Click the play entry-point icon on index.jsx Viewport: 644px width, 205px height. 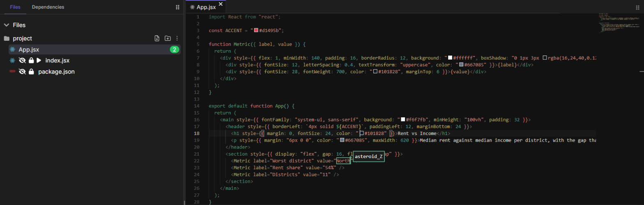(x=39, y=61)
